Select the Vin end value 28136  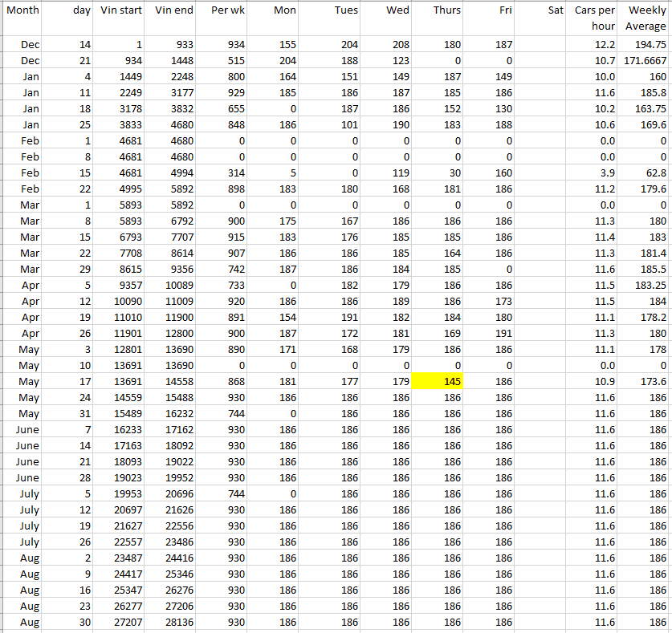pos(173,623)
